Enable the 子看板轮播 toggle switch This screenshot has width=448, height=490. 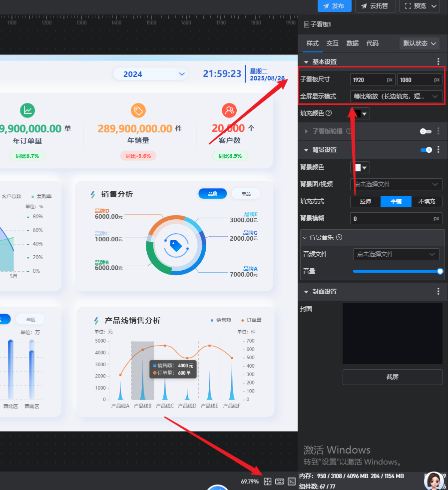(x=426, y=131)
